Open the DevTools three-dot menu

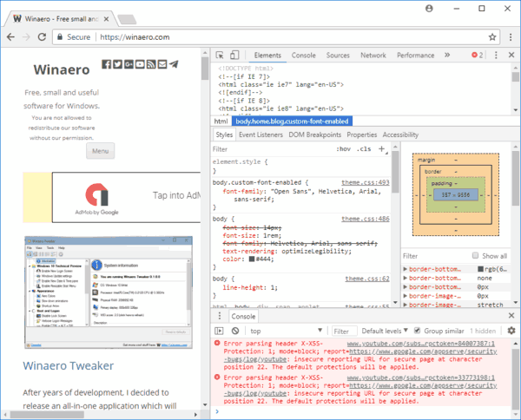496,56
